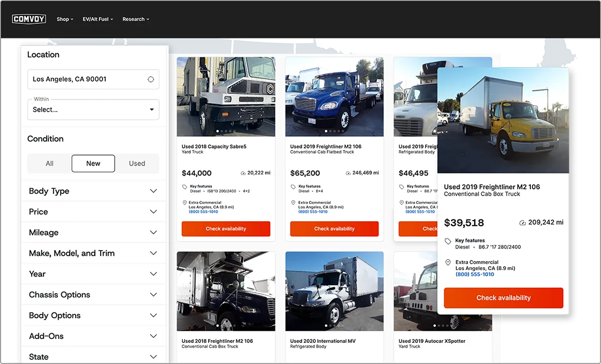
Task: Click key features tag icon on Capacity Sabre5 card
Action: 185,187
